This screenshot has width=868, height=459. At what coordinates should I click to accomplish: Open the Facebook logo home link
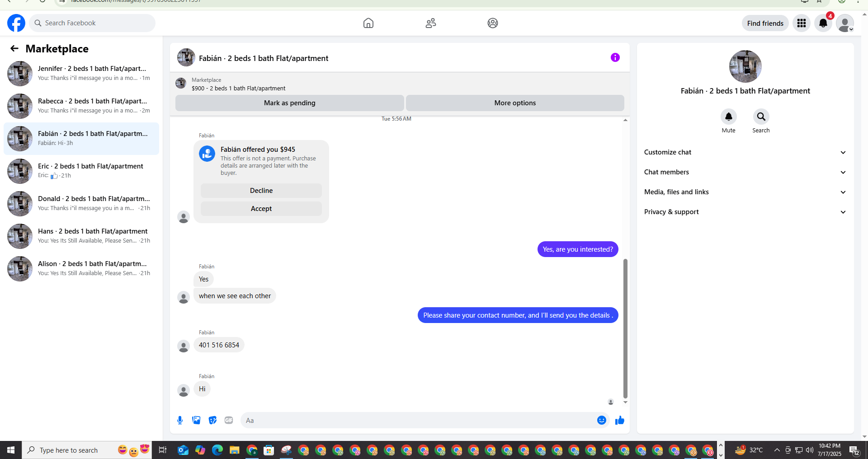(16, 23)
